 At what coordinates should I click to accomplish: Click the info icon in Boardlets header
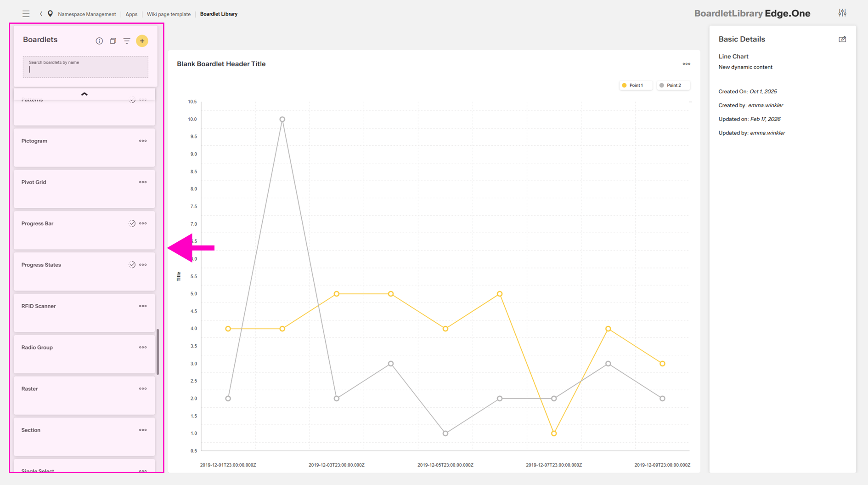tap(99, 41)
